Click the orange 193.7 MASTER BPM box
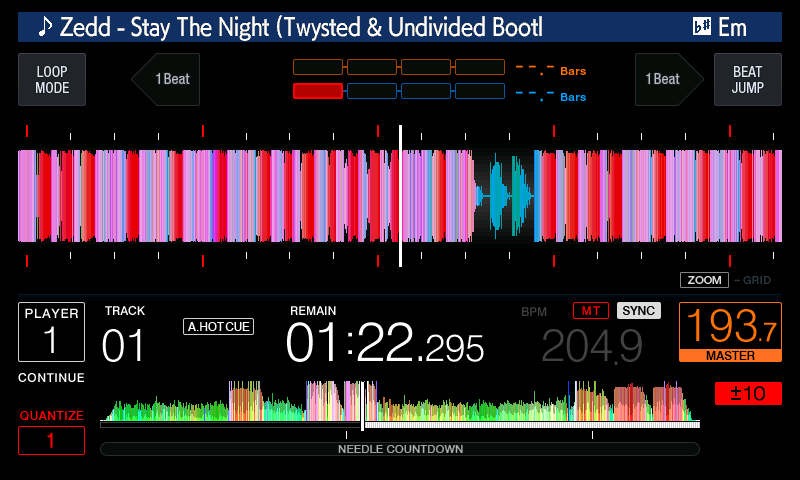Screen dimensions: 800x480 [730, 332]
